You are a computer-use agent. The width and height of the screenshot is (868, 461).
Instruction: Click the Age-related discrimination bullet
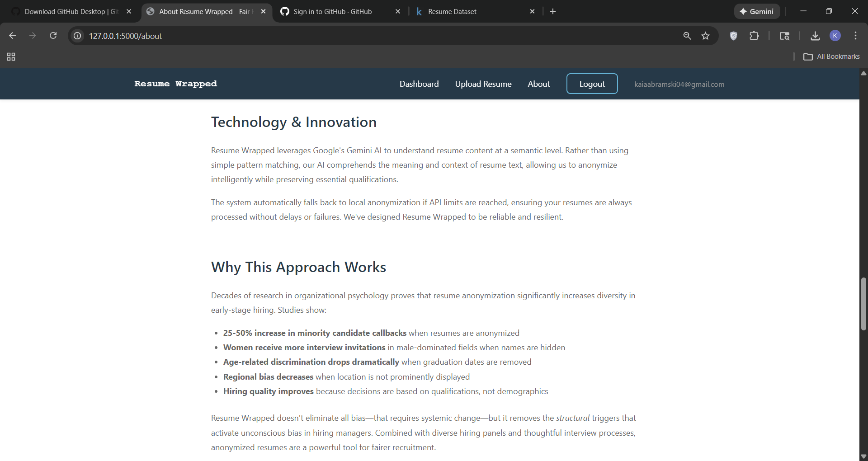[x=377, y=362]
